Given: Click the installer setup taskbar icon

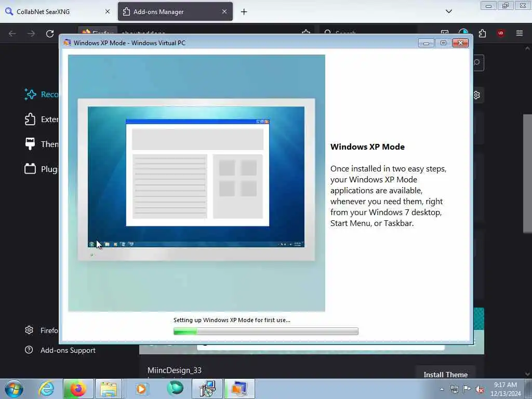Looking at the screenshot, I should [x=207, y=389].
